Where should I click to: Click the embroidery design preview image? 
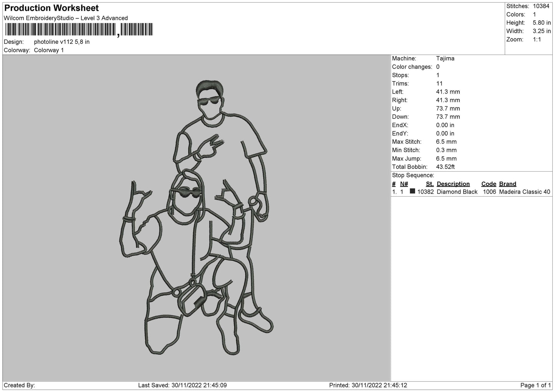click(x=196, y=218)
